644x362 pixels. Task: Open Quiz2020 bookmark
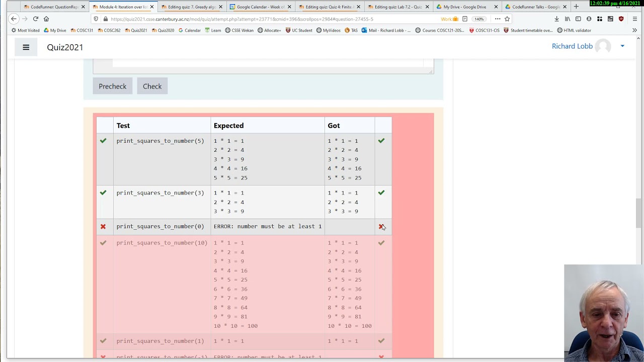coord(163,30)
